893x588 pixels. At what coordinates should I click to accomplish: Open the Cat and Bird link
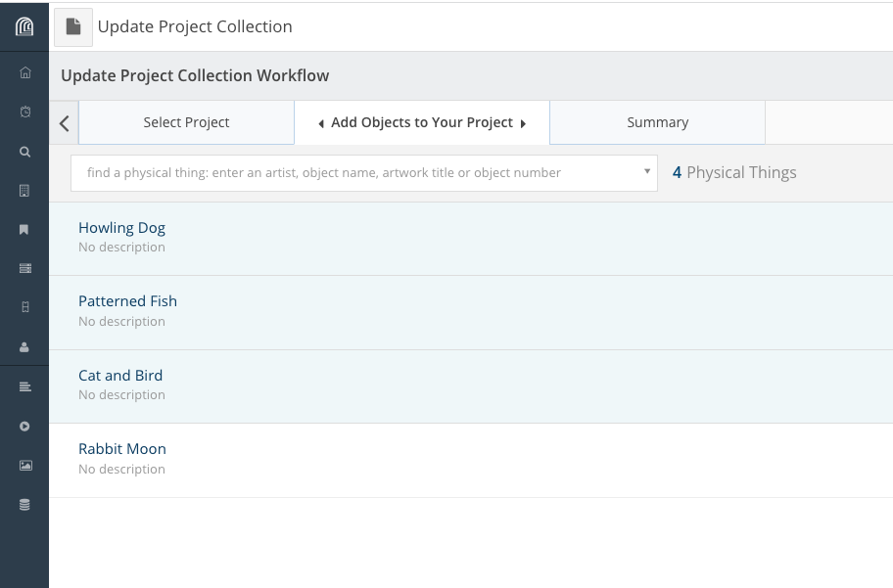click(x=120, y=376)
